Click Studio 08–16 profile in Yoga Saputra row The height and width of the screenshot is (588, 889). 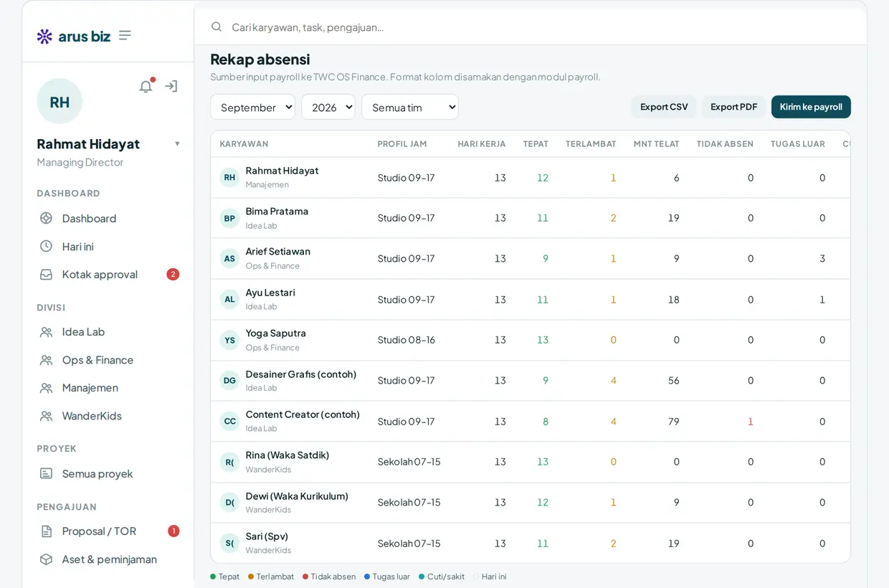[x=407, y=340]
